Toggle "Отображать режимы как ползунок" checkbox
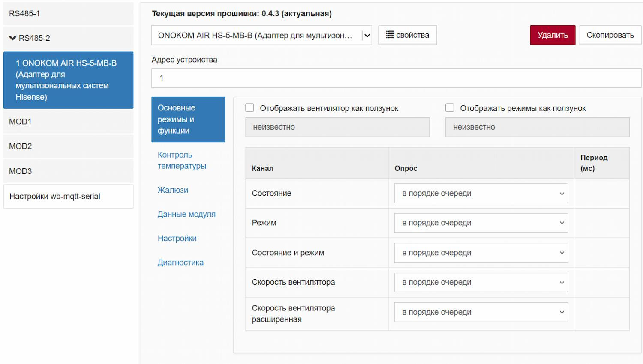The height and width of the screenshot is (364, 643). [450, 108]
